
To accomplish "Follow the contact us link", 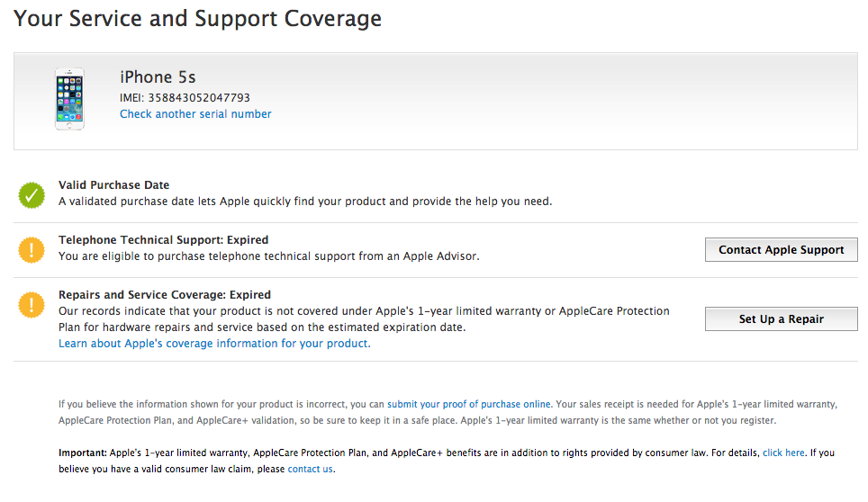I will [x=310, y=469].
